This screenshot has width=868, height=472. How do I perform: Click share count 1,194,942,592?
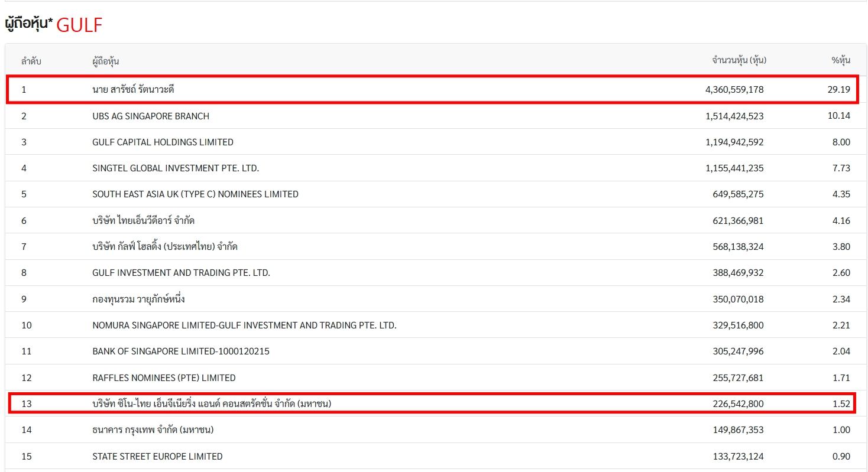coord(734,142)
